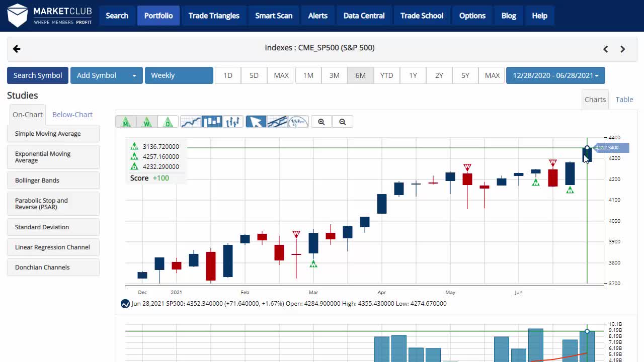Screen dimensions: 644x362
Task: Switch to the Charts view tab
Action: (595, 100)
